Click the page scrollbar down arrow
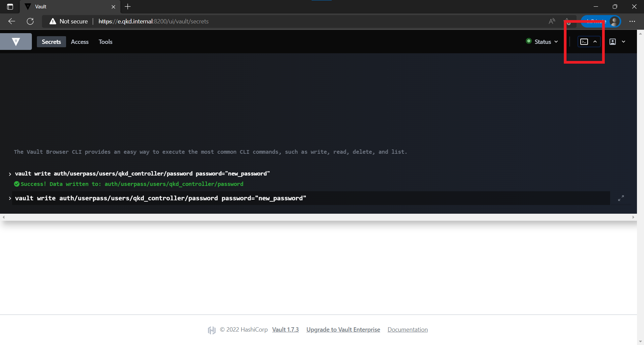This screenshot has width=644, height=345. [x=641, y=342]
